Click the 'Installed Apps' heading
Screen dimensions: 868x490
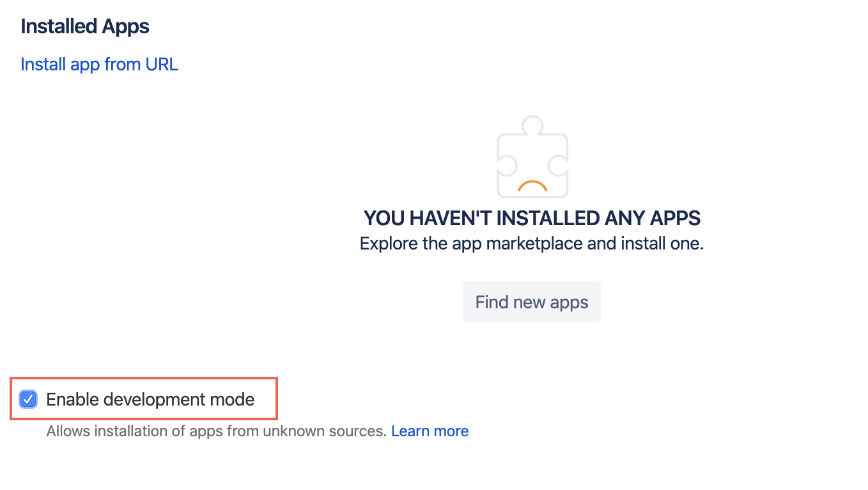(x=85, y=26)
